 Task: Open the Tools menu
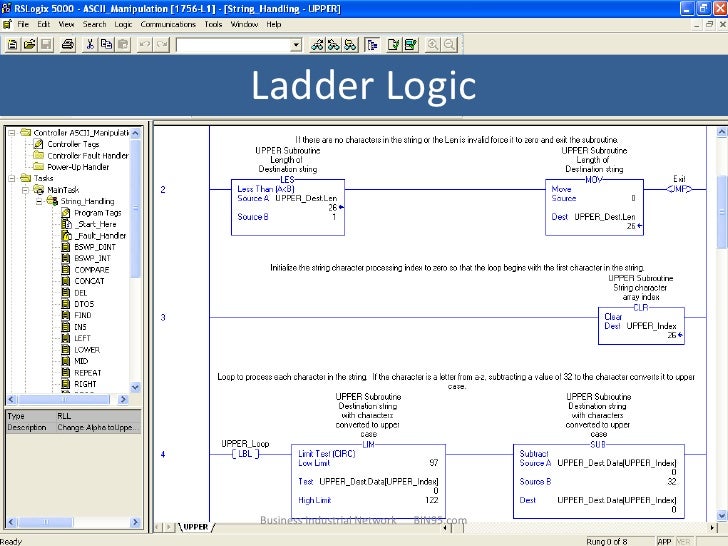[213, 24]
